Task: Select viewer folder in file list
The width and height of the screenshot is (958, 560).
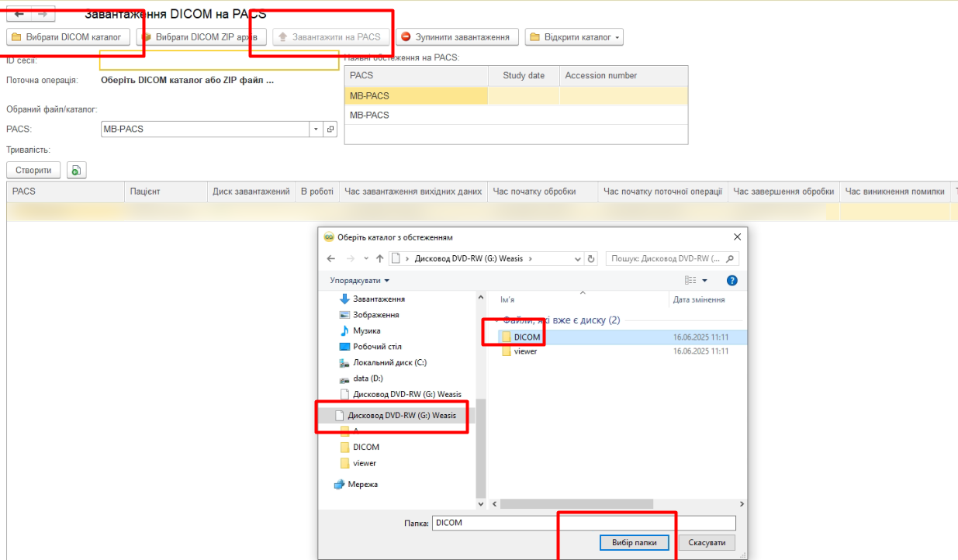Action: (x=525, y=351)
